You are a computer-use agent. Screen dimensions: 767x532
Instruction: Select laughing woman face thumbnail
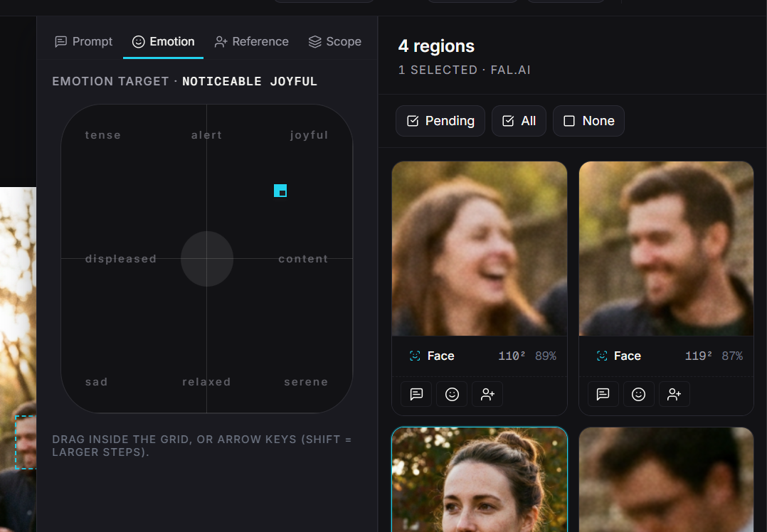[x=480, y=249]
